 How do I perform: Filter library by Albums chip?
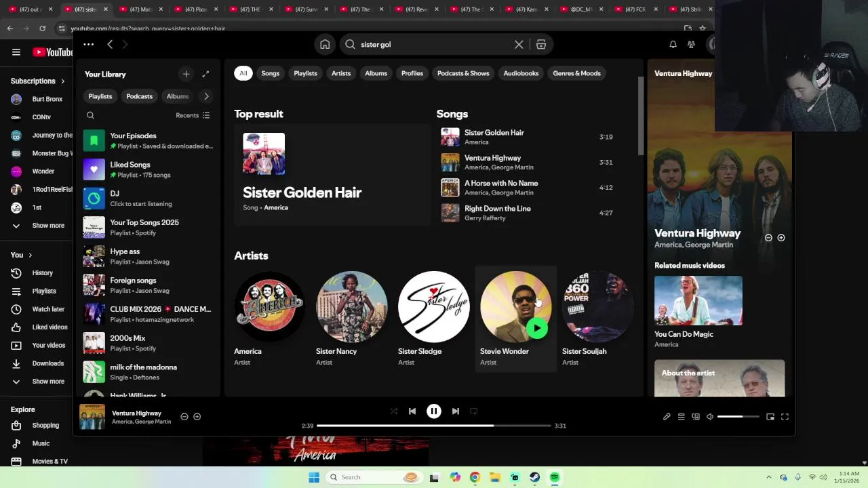pyautogui.click(x=178, y=96)
